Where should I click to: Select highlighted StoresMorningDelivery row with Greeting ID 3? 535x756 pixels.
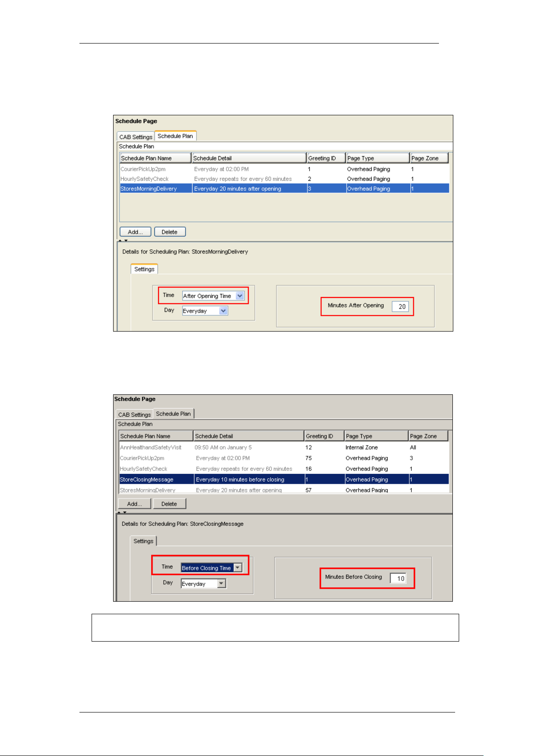284,189
